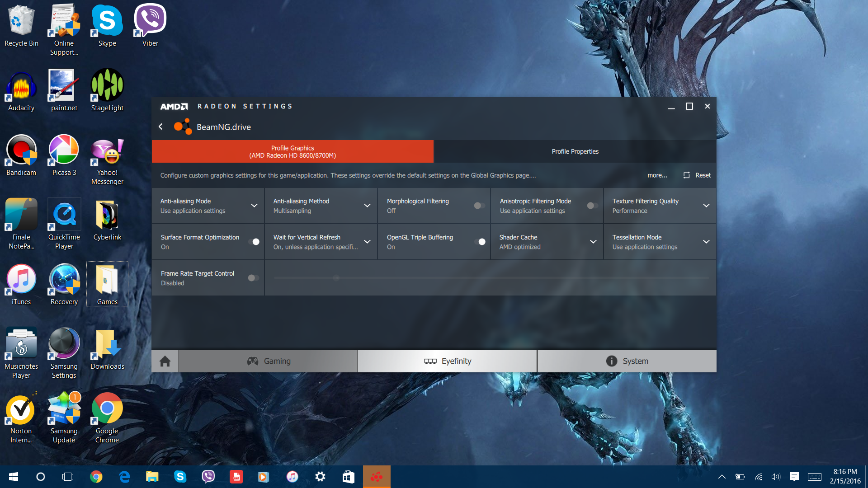The height and width of the screenshot is (488, 868).
Task: Click the AMD logo in title bar
Action: click(174, 107)
